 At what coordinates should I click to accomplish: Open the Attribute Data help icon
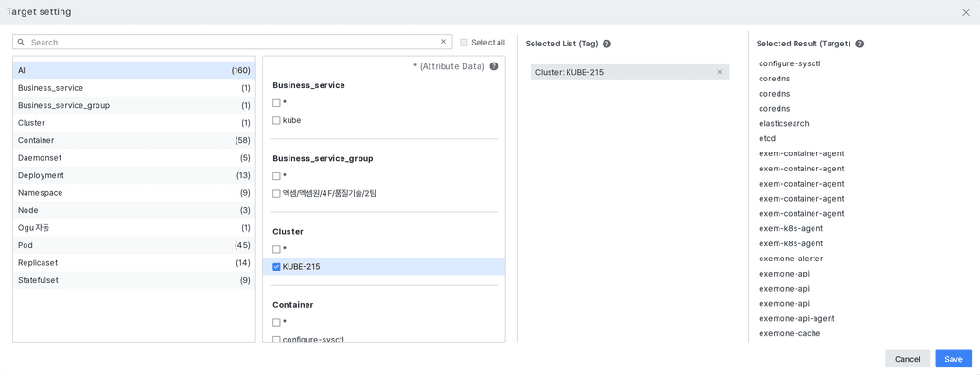click(494, 66)
